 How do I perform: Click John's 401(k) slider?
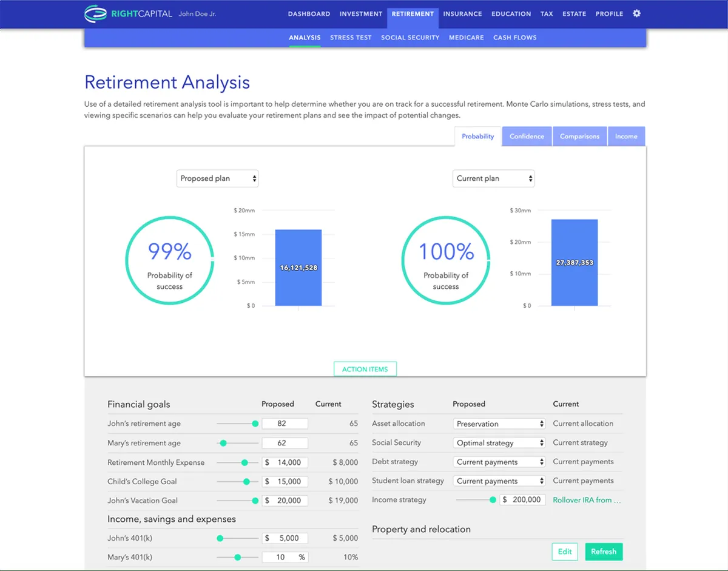coord(237,538)
